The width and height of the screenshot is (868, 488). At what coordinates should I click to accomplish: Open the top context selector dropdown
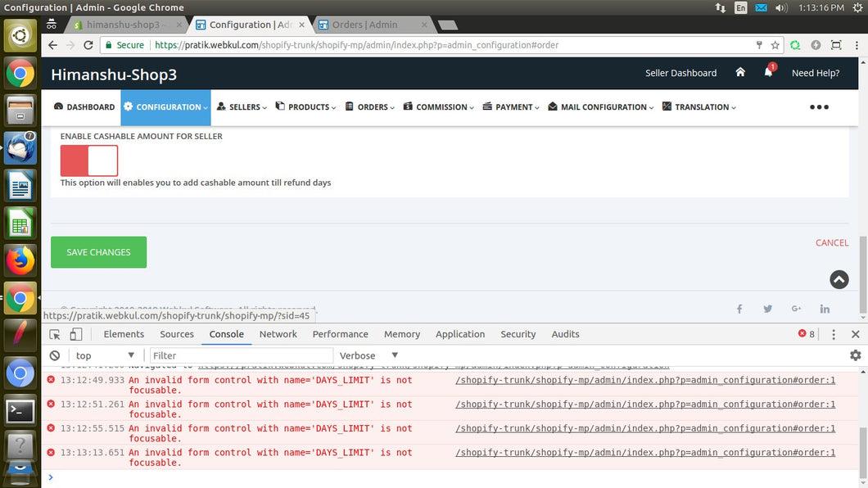pos(106,355)
